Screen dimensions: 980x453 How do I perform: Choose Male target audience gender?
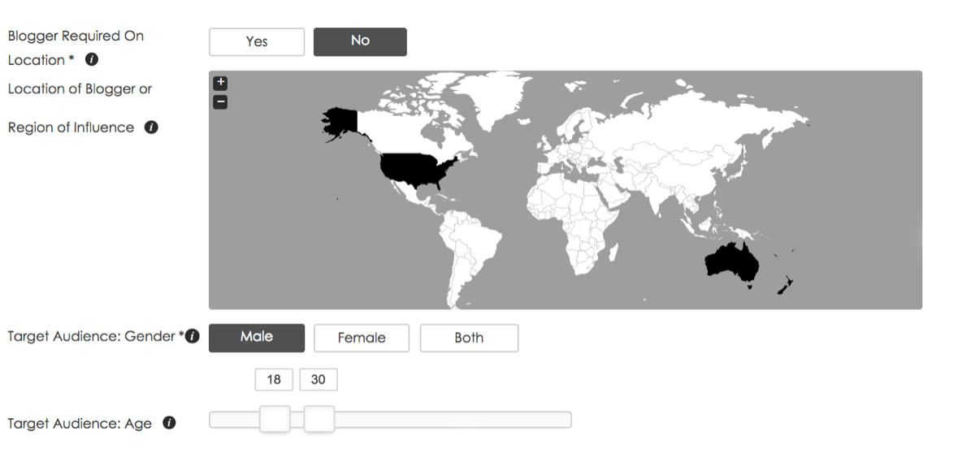click(x=257, y=338)
